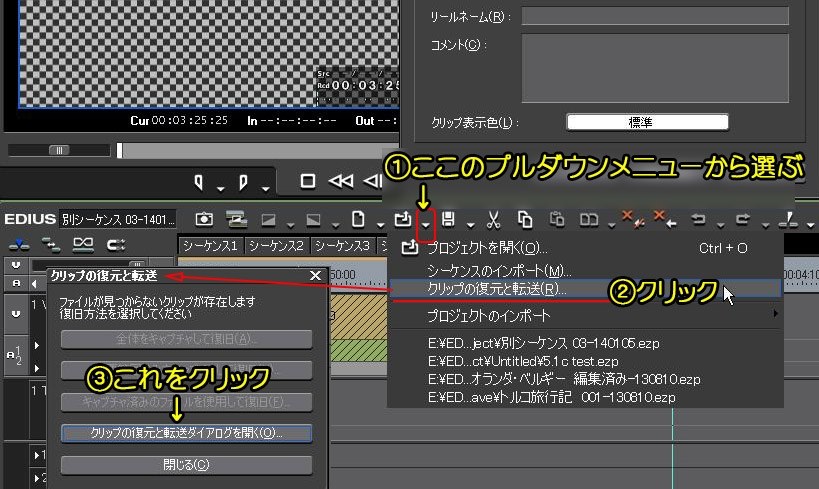The width and height of the screenshot is (819, 489).
Task: Click the camera capture icon in timeline toolbar
Action: 204,219
